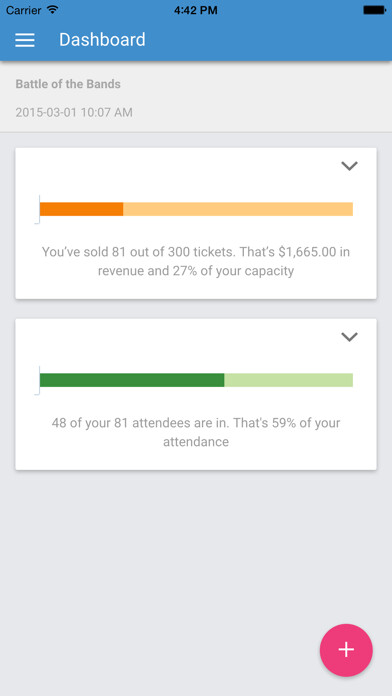Viewport: 392px width, 696px height.
Task: Click the attendees checked-in summary text
Action: click(196, 432)
